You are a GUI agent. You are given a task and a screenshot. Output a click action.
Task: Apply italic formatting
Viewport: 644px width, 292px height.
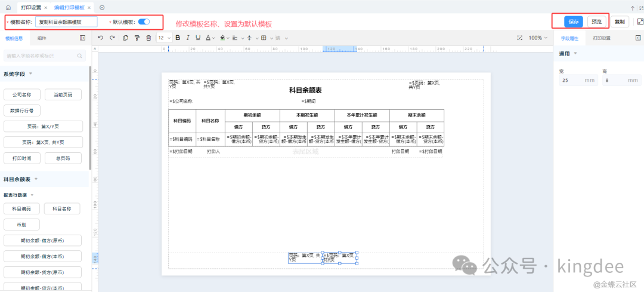pos(188,38)
